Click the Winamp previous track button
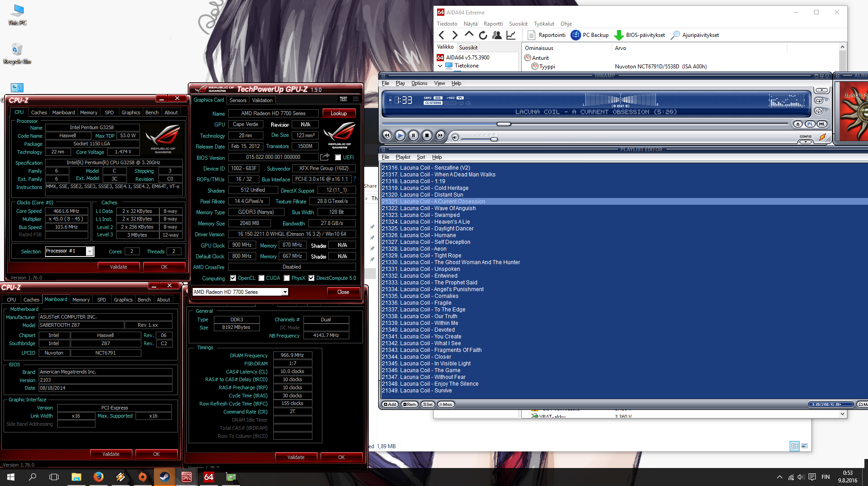868x486 pixels. [387, 135]
